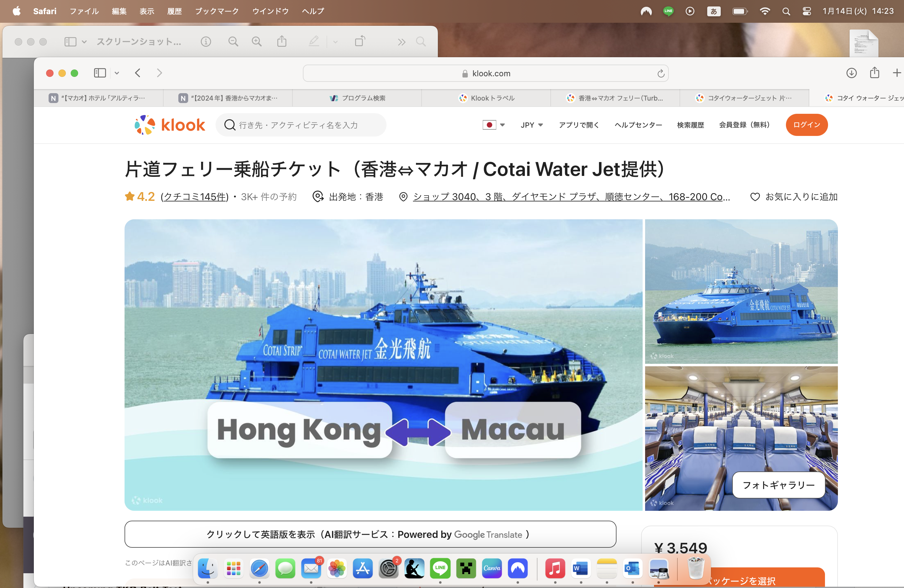Open Finder from Dock
This screenshot has height=588, width=904.
click(208, 568)
